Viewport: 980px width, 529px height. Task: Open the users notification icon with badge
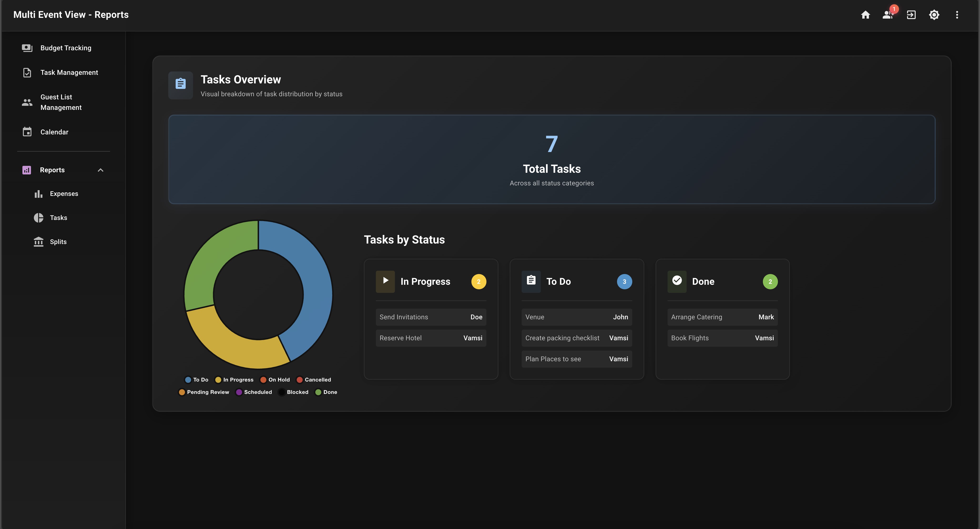[888, 15]
